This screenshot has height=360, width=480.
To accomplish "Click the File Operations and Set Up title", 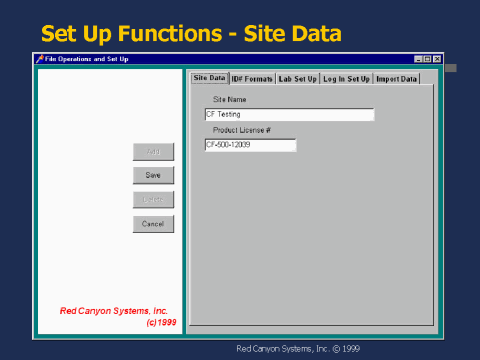I will [87, 59].
